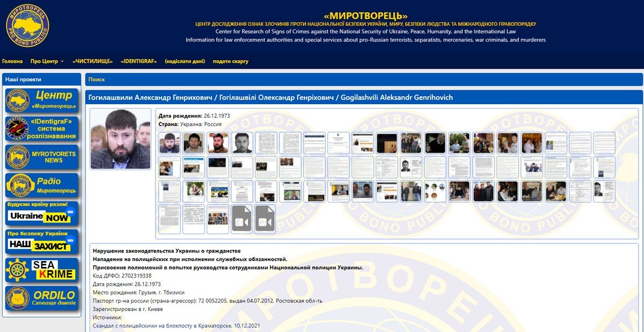The image size is (644, 332).
Task: Open the Радіо Миротворець banner
Action: [41, 185]
